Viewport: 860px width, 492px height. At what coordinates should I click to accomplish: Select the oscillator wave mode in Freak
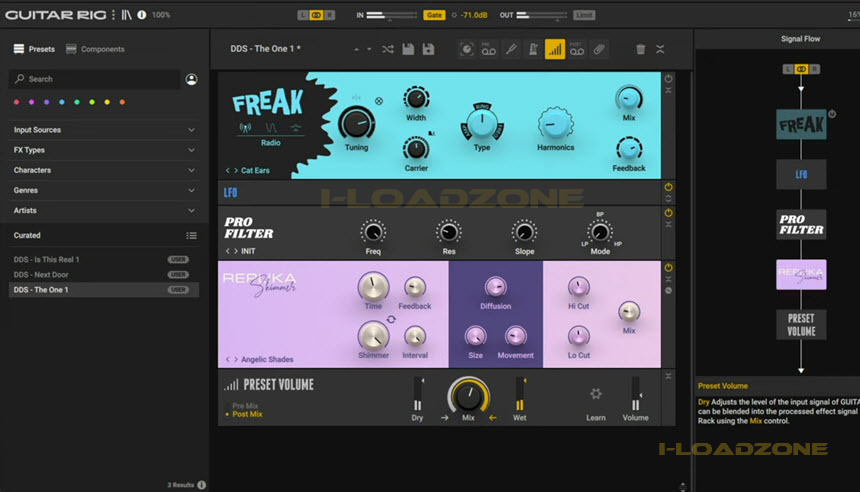(x=271, y=128)
